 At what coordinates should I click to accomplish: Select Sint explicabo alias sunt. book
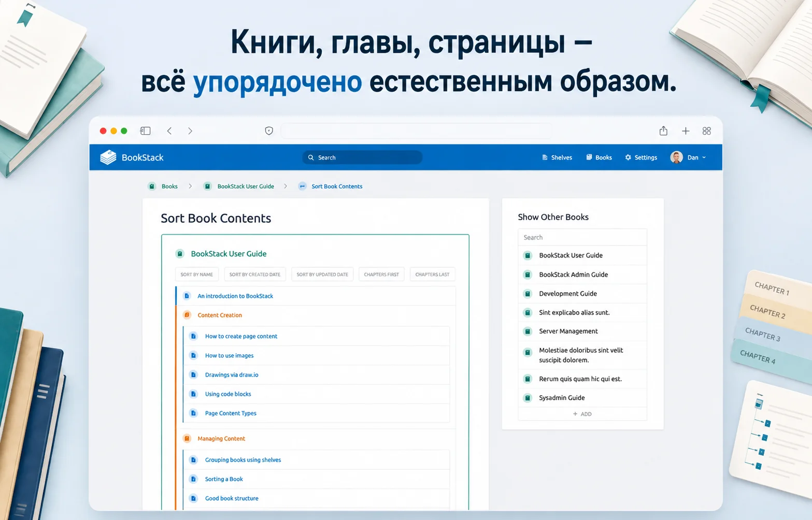tap(582, 312)
